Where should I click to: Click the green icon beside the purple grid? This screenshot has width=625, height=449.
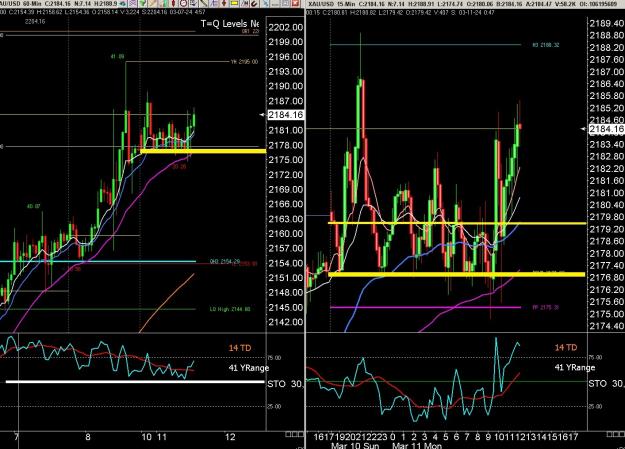143,4
